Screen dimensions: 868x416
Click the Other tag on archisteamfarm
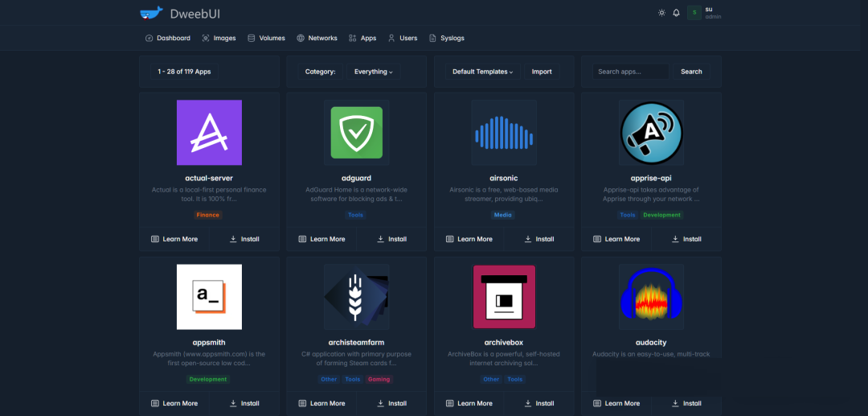329,380
